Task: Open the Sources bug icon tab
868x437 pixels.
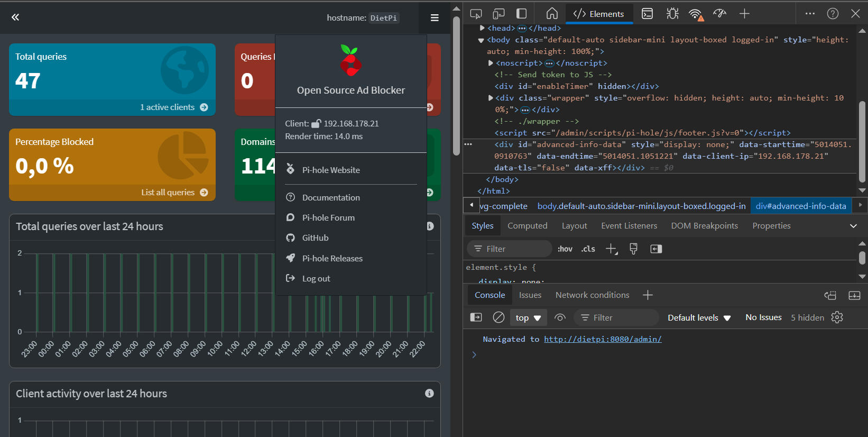Action: [x=672, y=14]
